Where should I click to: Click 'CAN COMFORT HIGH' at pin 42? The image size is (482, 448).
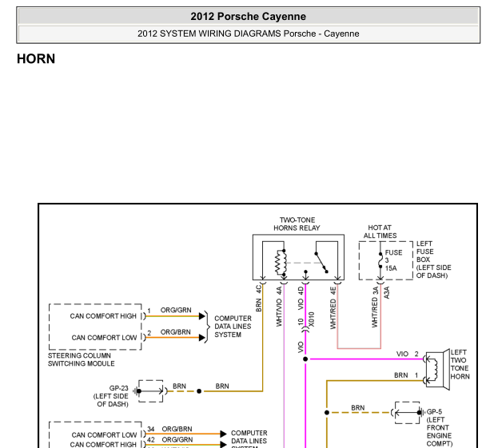pyautogui.click(x=103, y=445)
